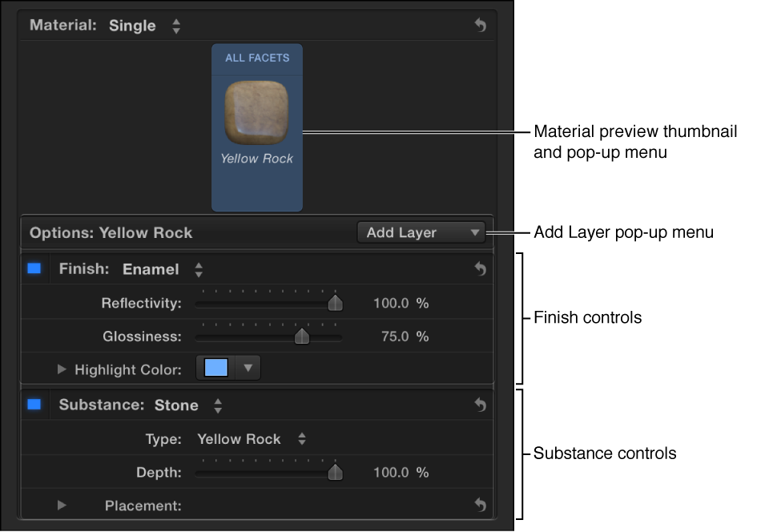Expand the Placement disclosure triangle
Screen dimensions: 761x532
pyautogui.click(x=62, y=506)
